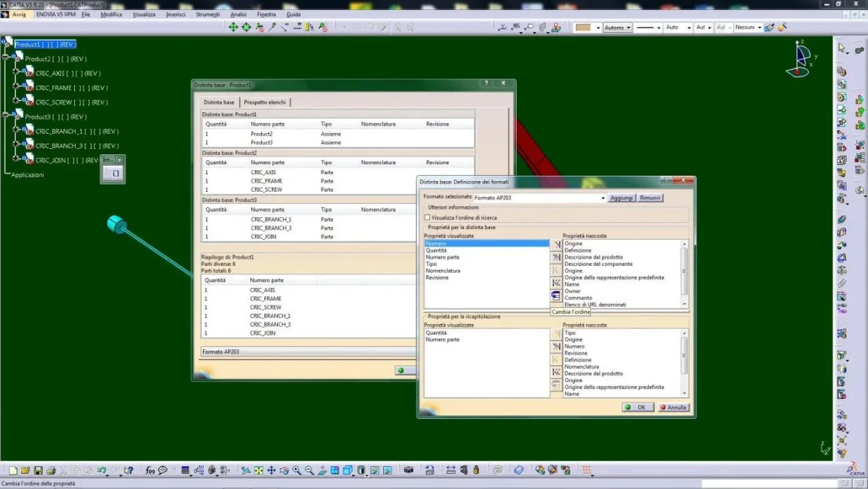
Task: Click the New document icon in bottom toolbar
Action: coord(13,471)
